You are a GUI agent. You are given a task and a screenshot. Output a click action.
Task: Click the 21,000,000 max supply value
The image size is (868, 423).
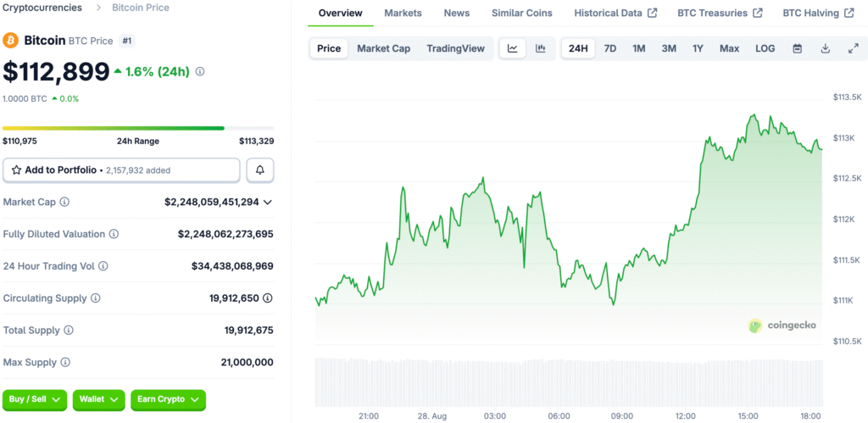[x=247, y=363]
